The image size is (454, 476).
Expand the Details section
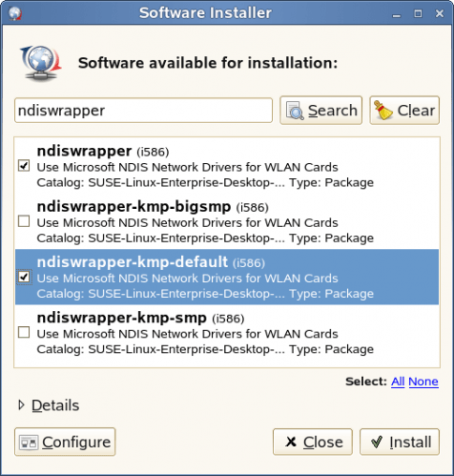point(49,405)
